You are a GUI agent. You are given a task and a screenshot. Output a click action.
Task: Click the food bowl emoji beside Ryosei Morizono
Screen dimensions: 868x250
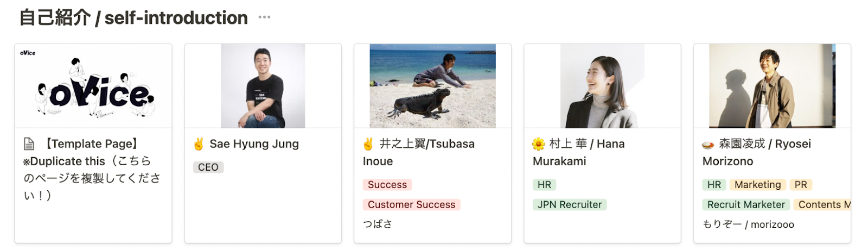click(x=708, y=145)
